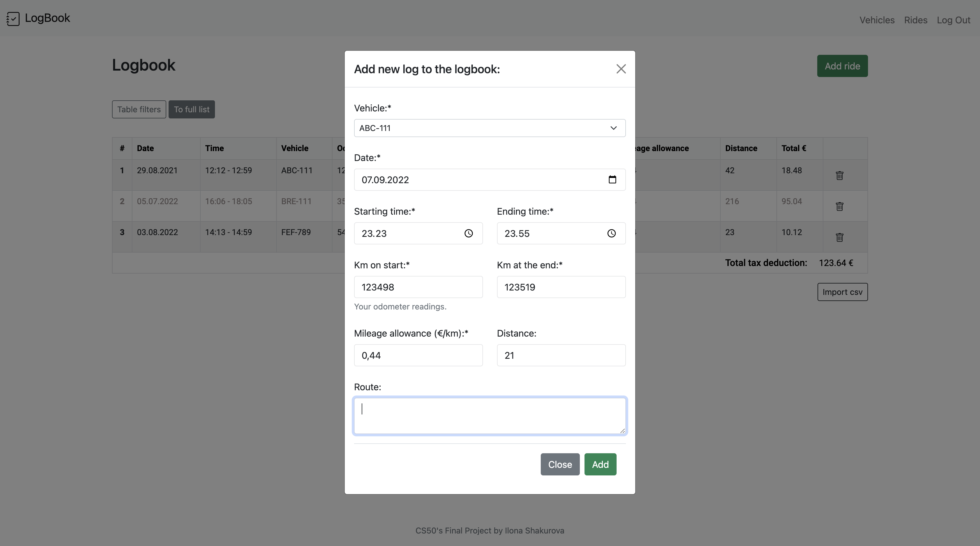980x546 pixels.
Task: Delete ride 3 with trash icon
Action: (839, 237)
